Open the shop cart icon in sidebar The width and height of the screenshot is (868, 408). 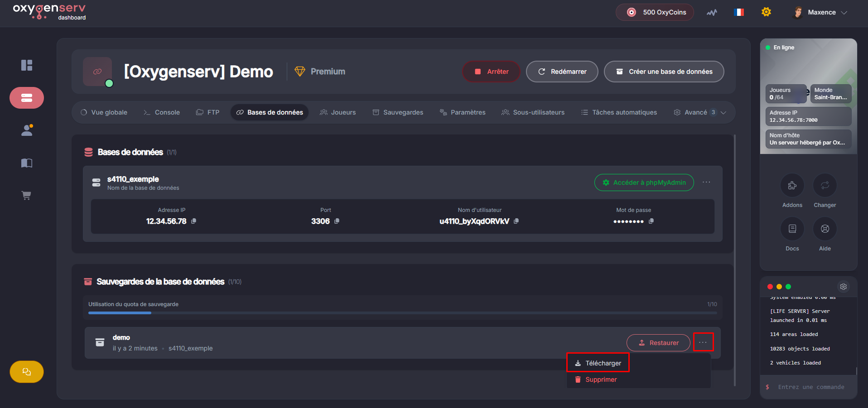pos(27,196)
